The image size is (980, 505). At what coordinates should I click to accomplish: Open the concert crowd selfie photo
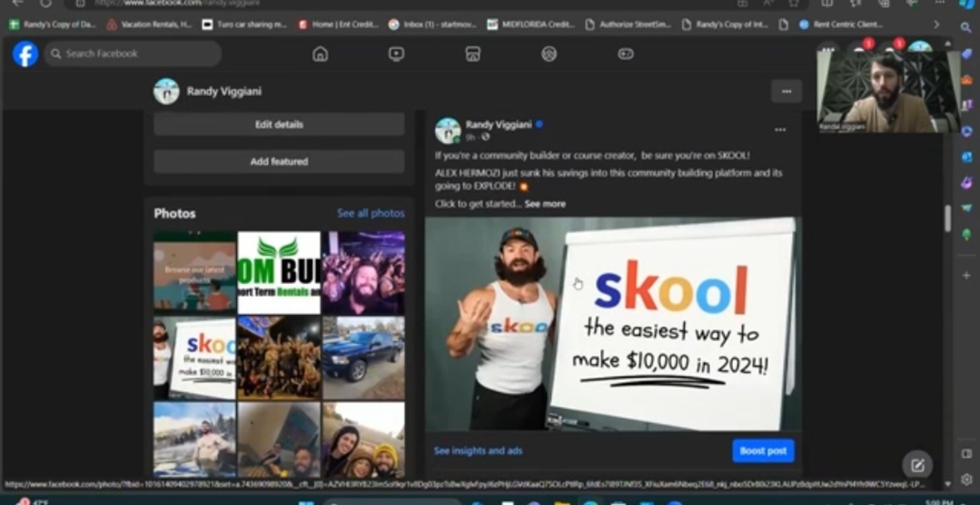click(x=363, y=273)
